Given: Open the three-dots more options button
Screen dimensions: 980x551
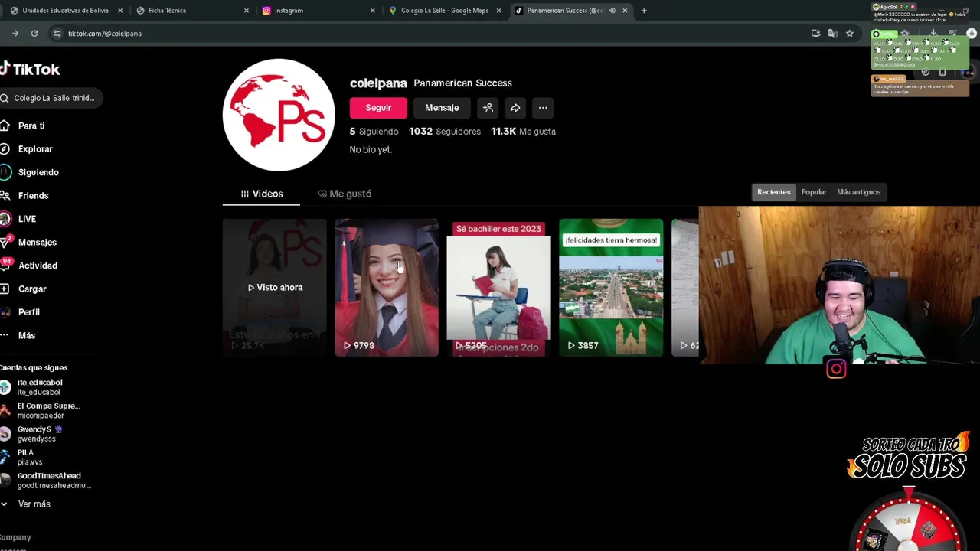Looking at the screenshot, I should (x=543, y=108).
